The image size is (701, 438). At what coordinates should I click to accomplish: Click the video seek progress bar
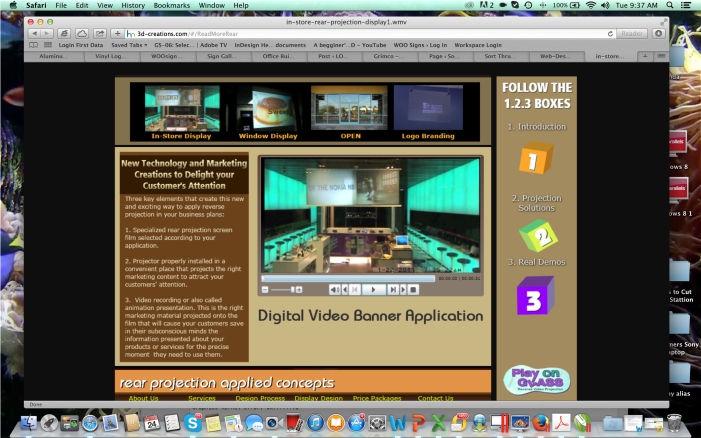tap(348, 278)
